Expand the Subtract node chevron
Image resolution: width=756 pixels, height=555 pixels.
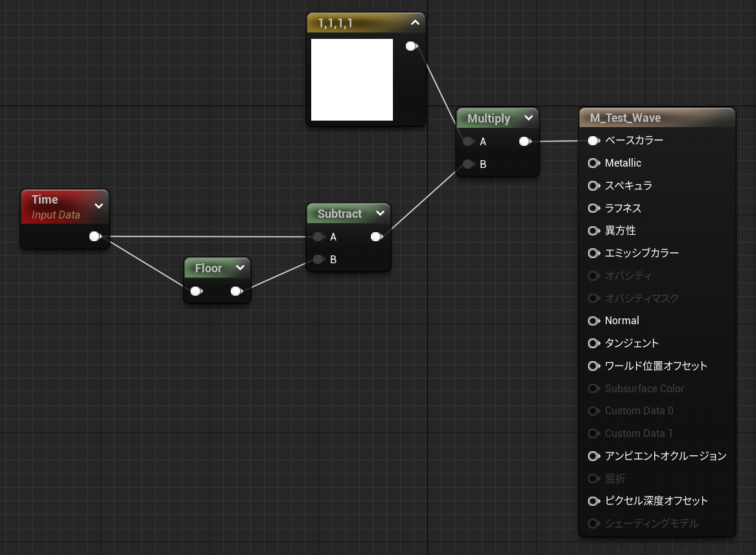[x=380, y=213]
